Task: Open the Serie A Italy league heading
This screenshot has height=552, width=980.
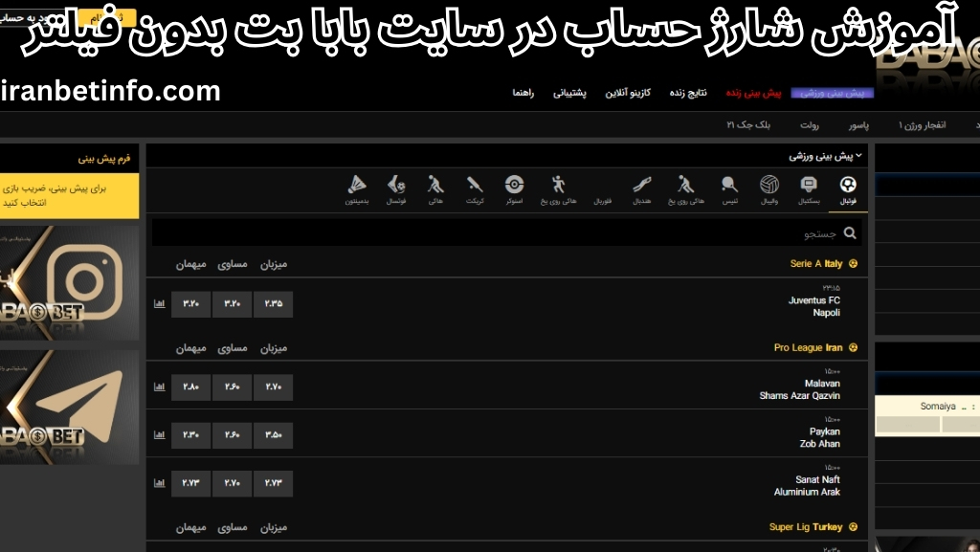Action: tap(815, 263)
